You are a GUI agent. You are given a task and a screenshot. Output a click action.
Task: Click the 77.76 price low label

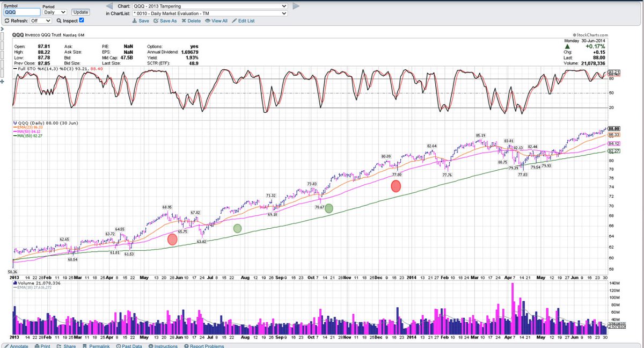[447, 175]
